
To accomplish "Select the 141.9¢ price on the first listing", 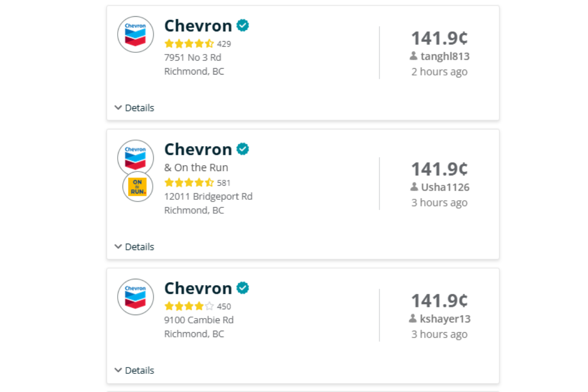I will [439, 38].
